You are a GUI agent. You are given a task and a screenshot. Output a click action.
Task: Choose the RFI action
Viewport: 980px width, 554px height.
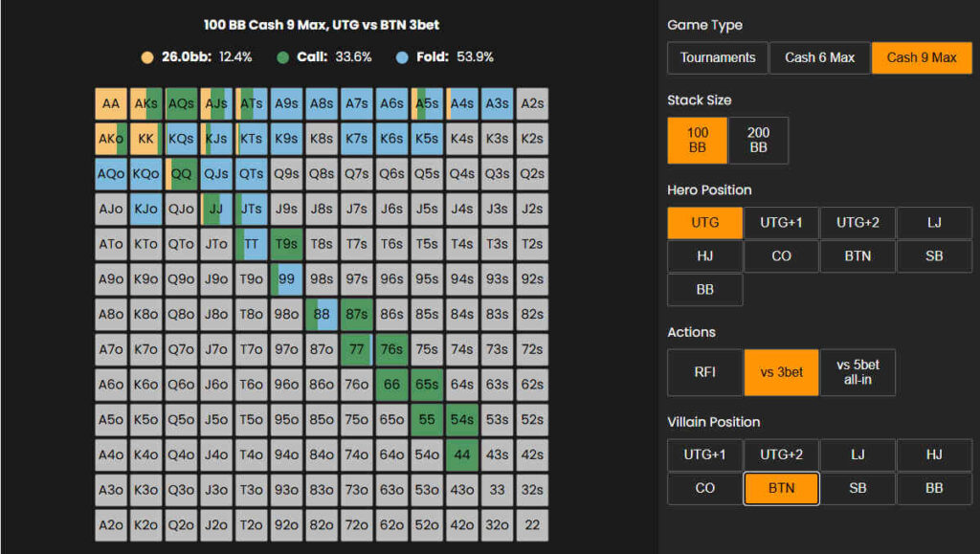[705, 372]
